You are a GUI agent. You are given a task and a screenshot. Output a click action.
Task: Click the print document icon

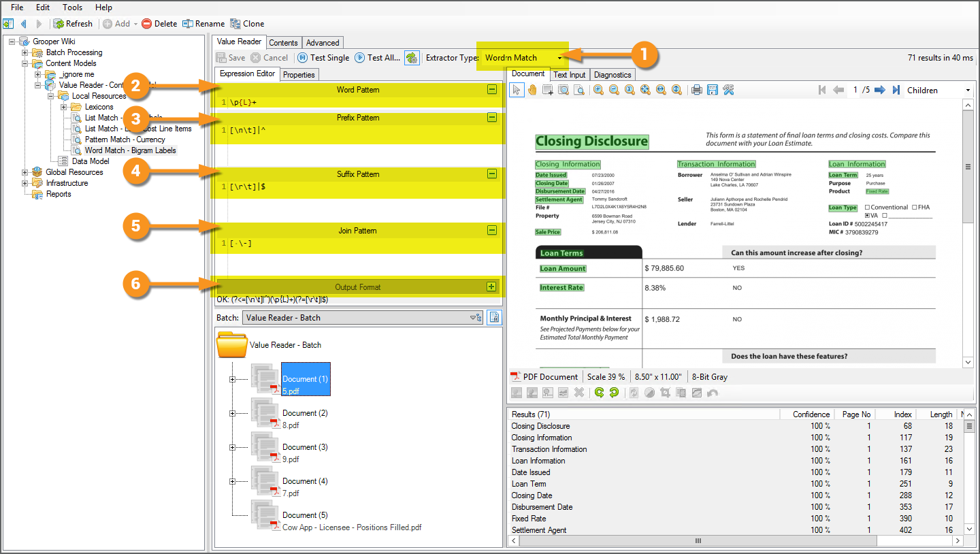point(696,90)
